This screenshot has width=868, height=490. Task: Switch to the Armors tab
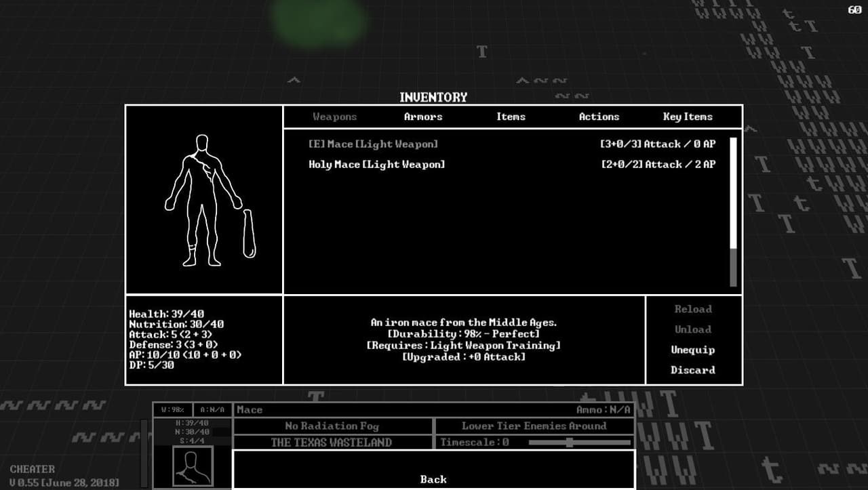(x=423, y=117)
